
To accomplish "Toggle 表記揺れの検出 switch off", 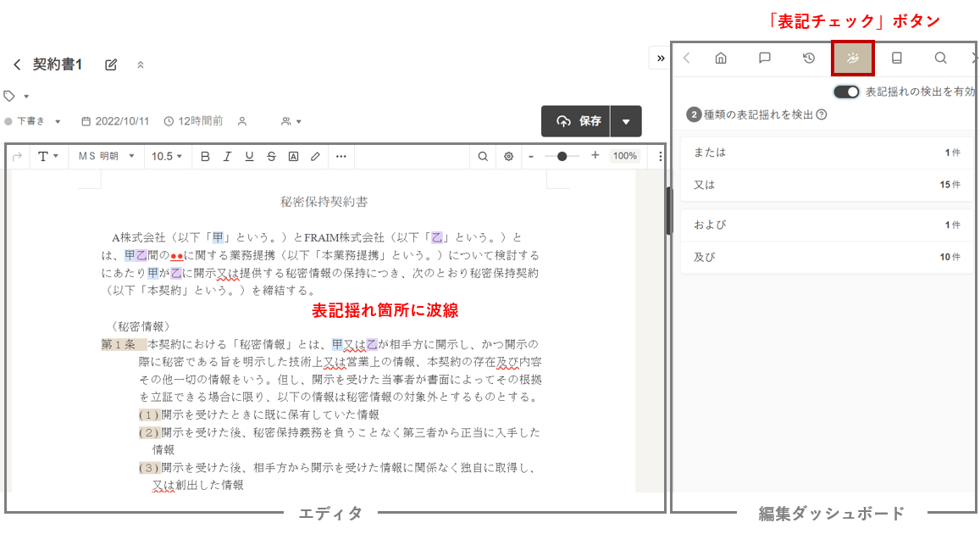I will (846, 92).
